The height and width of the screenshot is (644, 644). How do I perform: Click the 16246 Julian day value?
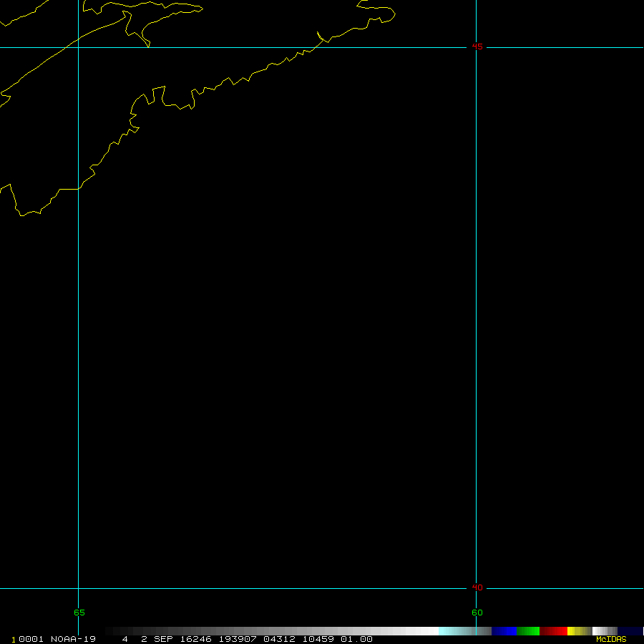(196, 639)
